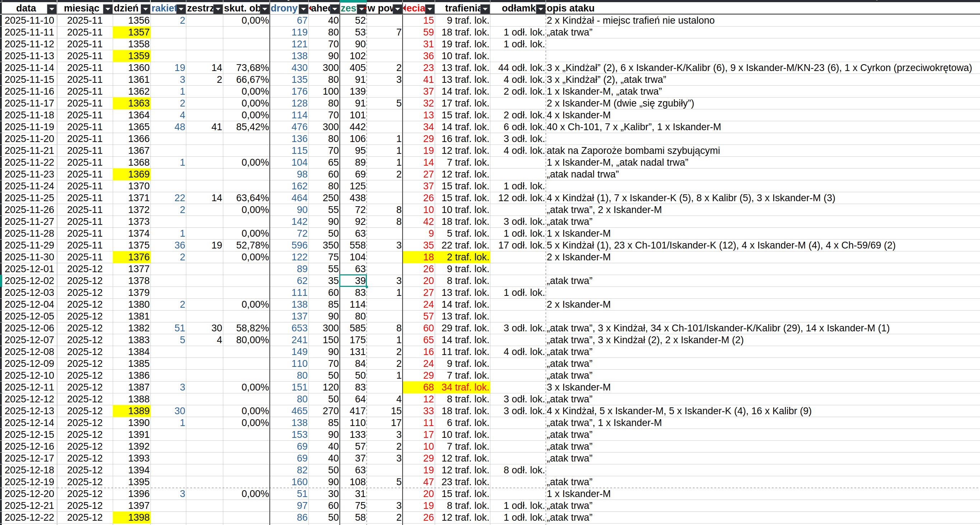Open the 'miesiąc' column filter arrow
The width and height of the screenshot is (980, 525).
click(108, 9)
